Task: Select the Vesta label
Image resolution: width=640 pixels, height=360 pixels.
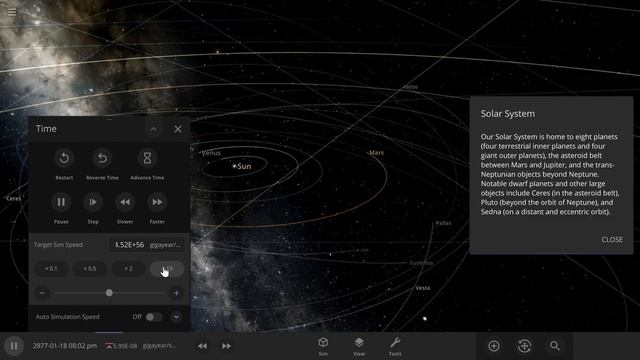Action: coord(422,288)
